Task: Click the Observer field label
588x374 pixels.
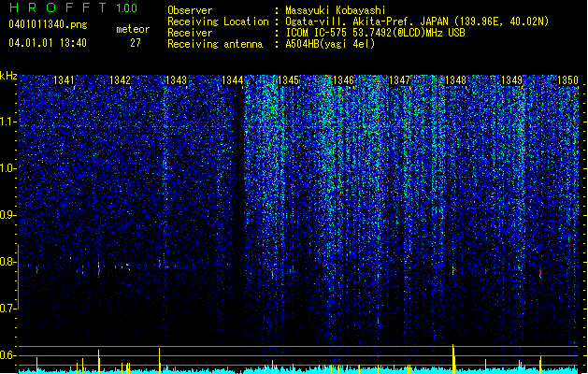Action: pyautogui.click(x=190, y=10)
